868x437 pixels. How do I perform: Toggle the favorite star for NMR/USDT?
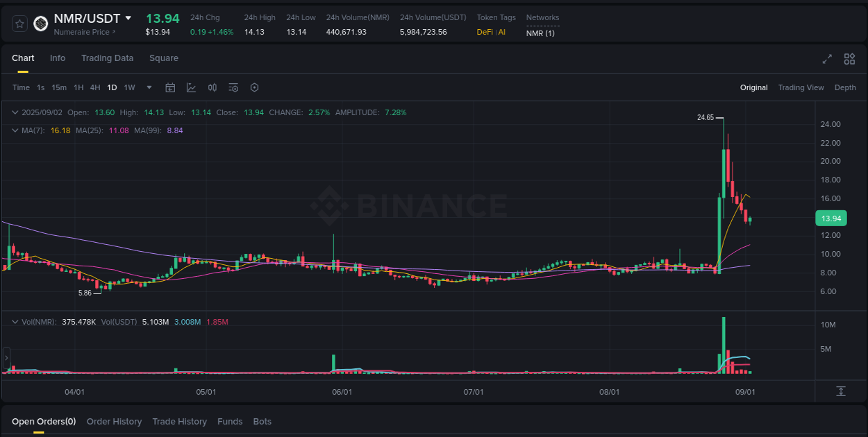pos(19,23)
